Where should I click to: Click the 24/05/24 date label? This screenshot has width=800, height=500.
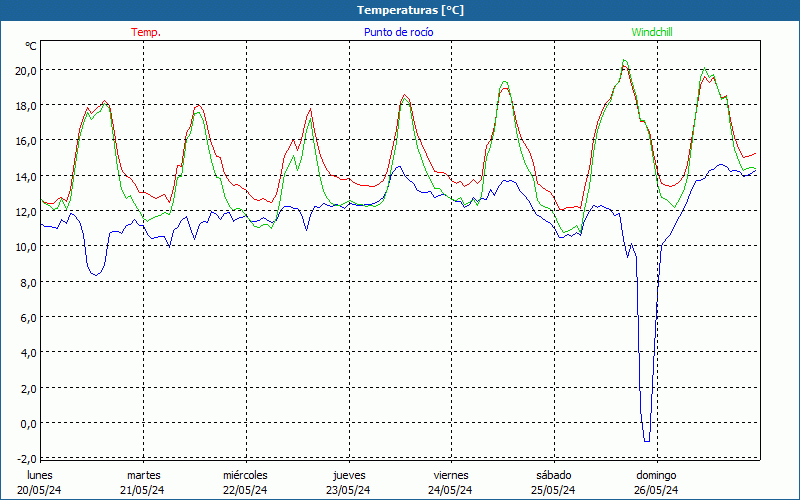(x=451, y=490)
